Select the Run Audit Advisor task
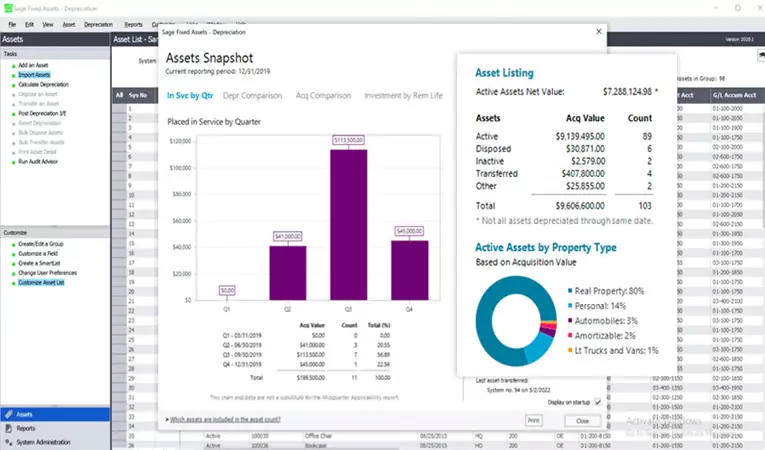Viewport: 765px width, 450px height. click(x=38, y=162)
